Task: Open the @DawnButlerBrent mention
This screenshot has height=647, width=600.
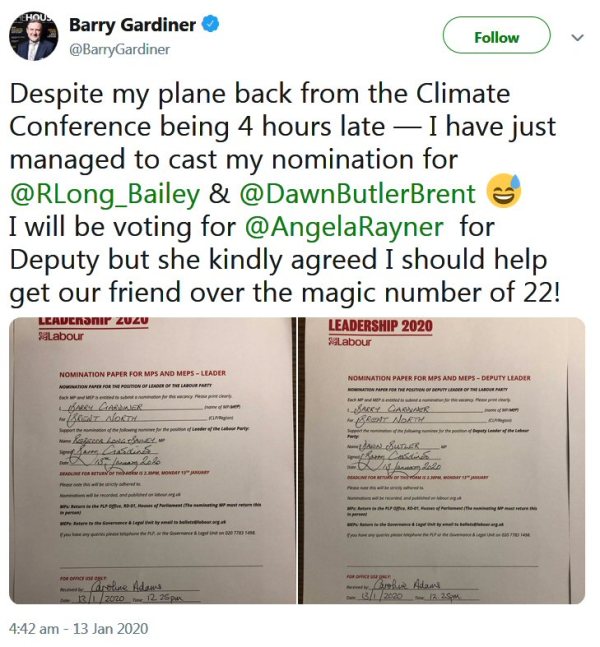Action: [357, 194]
